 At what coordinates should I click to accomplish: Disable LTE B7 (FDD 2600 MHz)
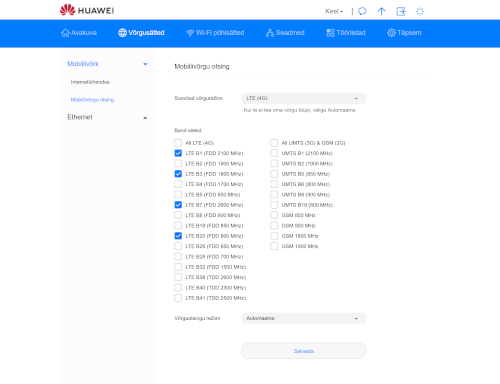[178, 205]
